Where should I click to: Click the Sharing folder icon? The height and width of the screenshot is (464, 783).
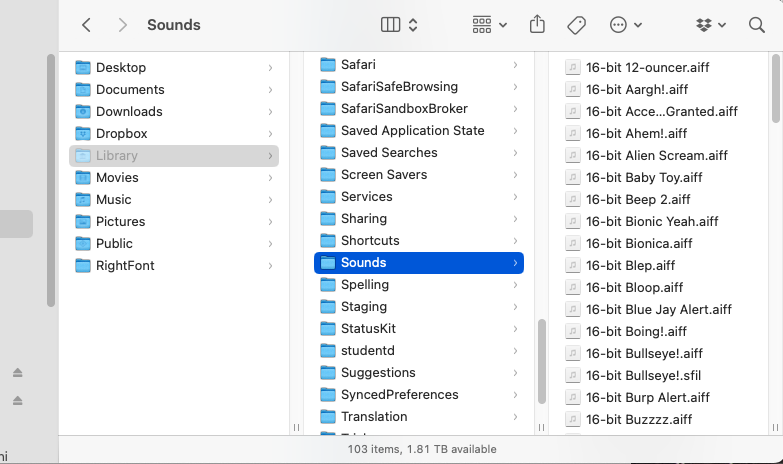coord(328,218)
